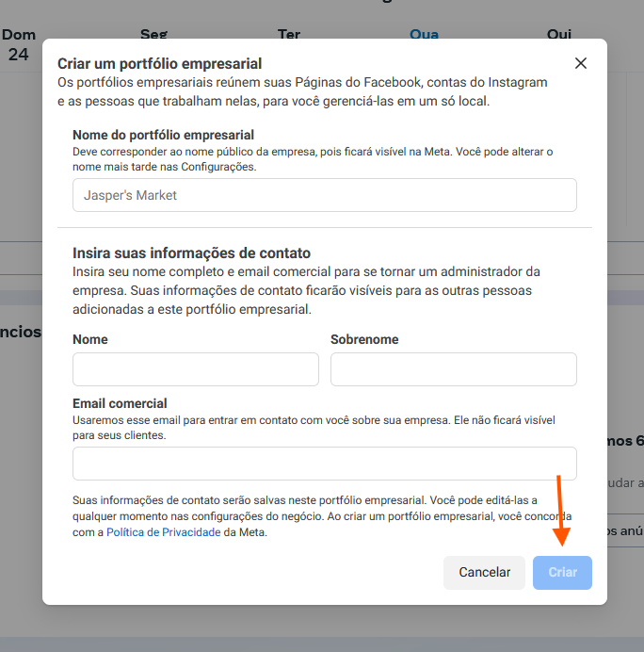Click the Criar button
The width and height of the screenshot is (644, 652).
point(562,572)
